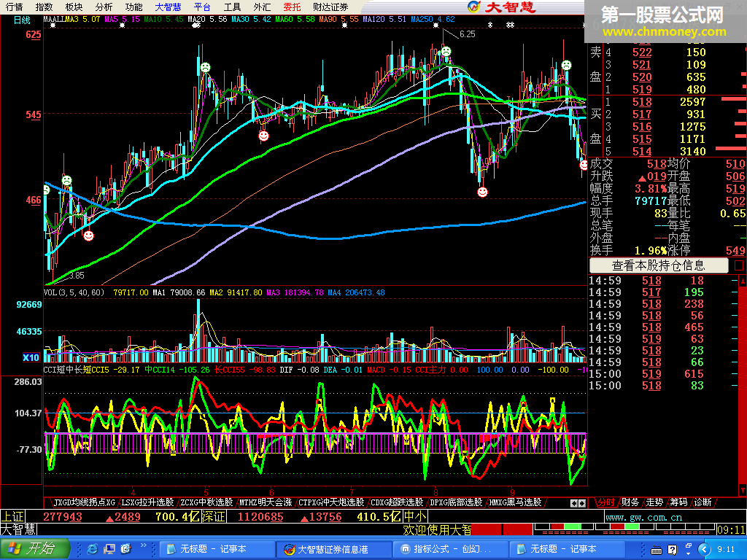747x560 pixels.
Task: Click the 1120685 深证 index value
Action: (x=260, y=517)
